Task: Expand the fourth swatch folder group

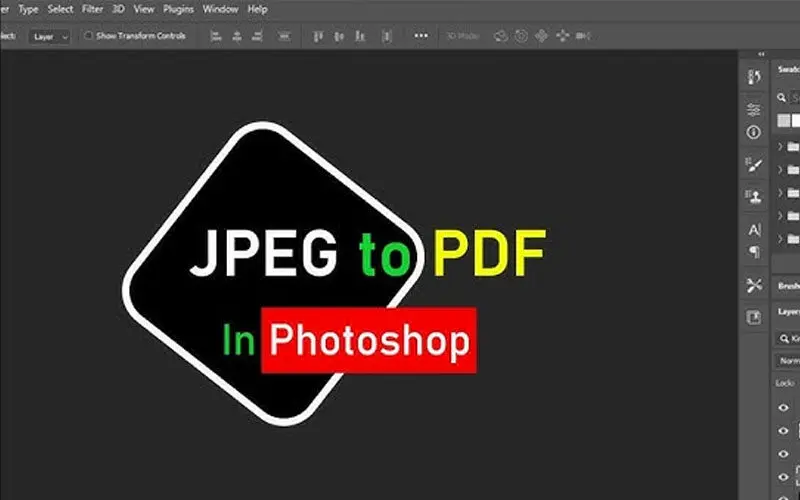Action: 780,216
